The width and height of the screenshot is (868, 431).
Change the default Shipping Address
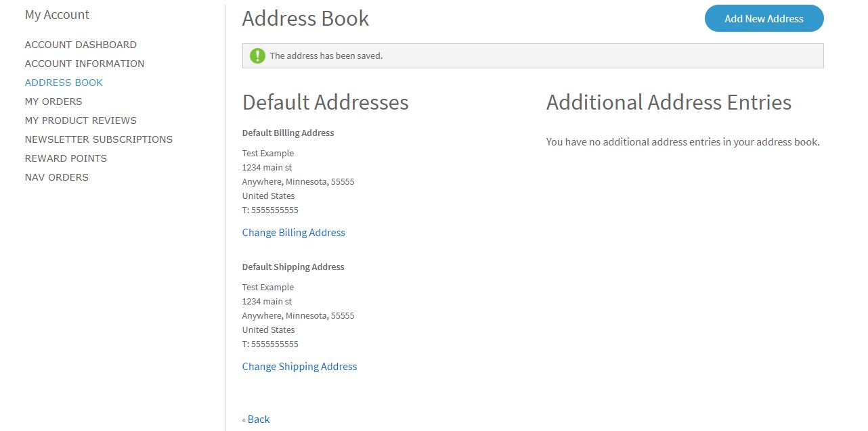(299, 366)
